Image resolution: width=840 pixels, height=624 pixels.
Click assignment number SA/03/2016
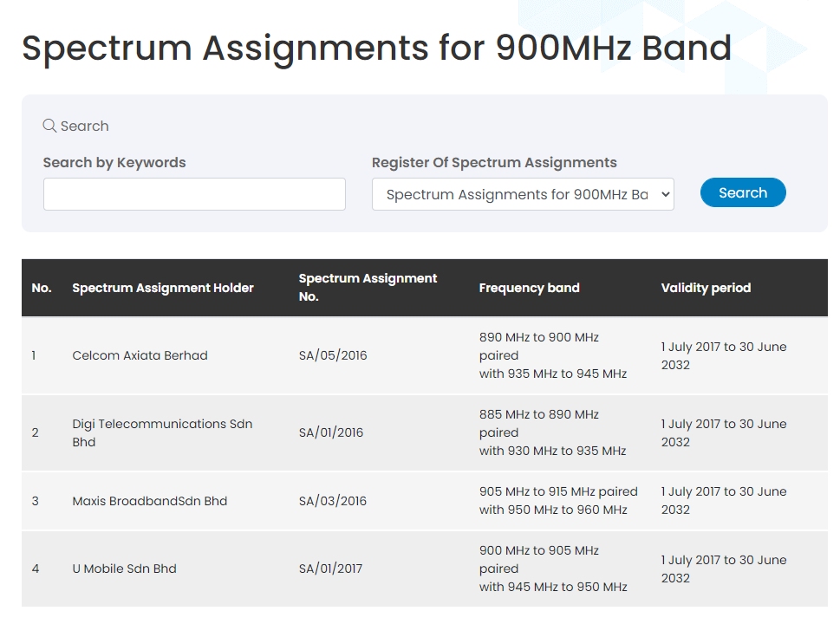333,501
